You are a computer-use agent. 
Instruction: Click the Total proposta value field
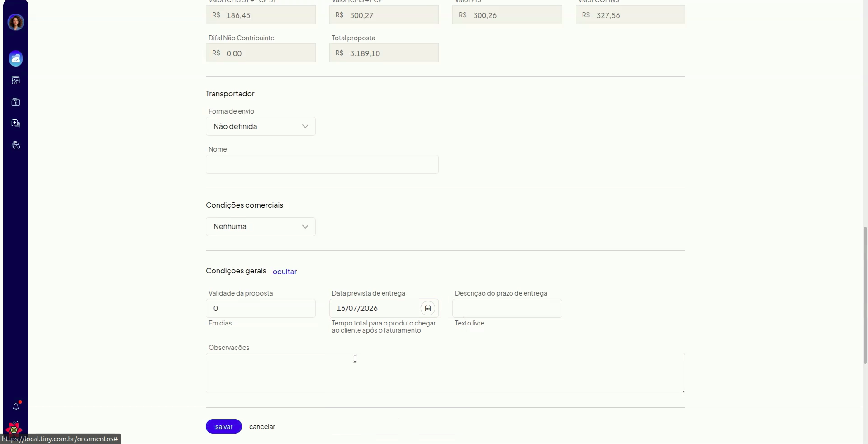pos(384,53)
